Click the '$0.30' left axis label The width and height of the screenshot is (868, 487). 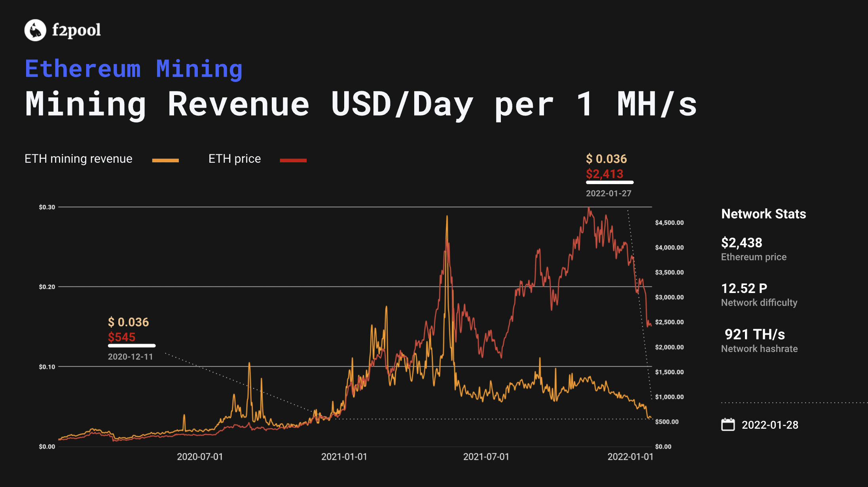coord(47,207)
